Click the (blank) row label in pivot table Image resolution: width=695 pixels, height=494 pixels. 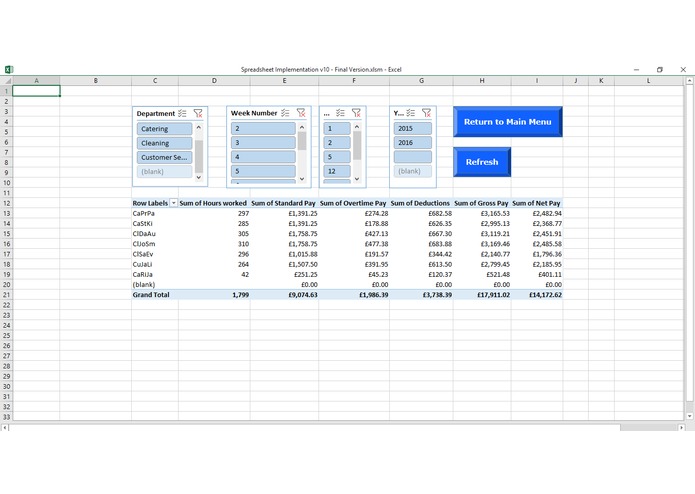(x=144, y=284)
